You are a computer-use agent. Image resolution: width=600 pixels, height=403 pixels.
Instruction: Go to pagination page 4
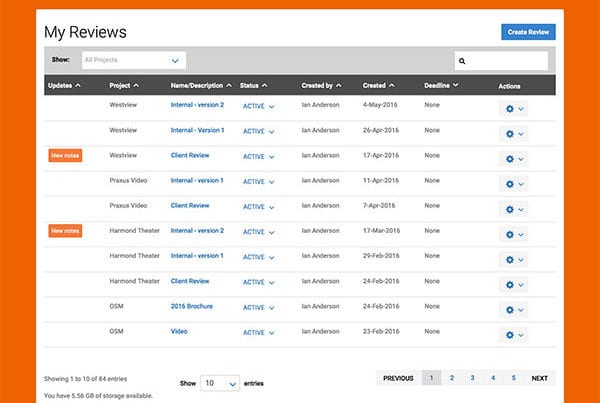[493, 378]
